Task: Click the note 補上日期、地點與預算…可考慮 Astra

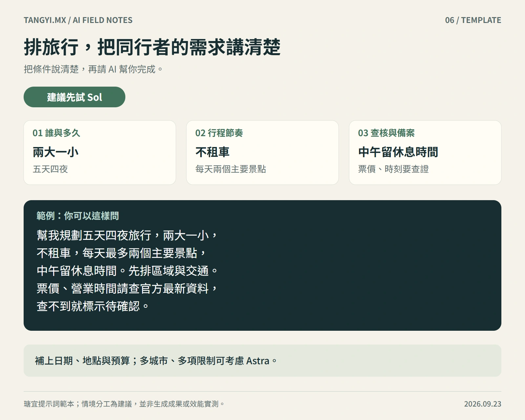Action: point(156,361)
